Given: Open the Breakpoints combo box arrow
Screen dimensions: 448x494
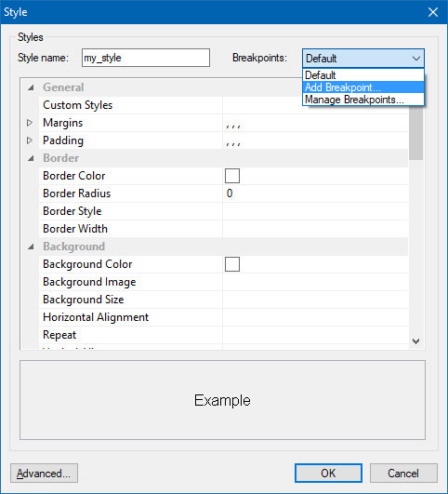Looking at the screenshot, I should (x=416, y=59).
